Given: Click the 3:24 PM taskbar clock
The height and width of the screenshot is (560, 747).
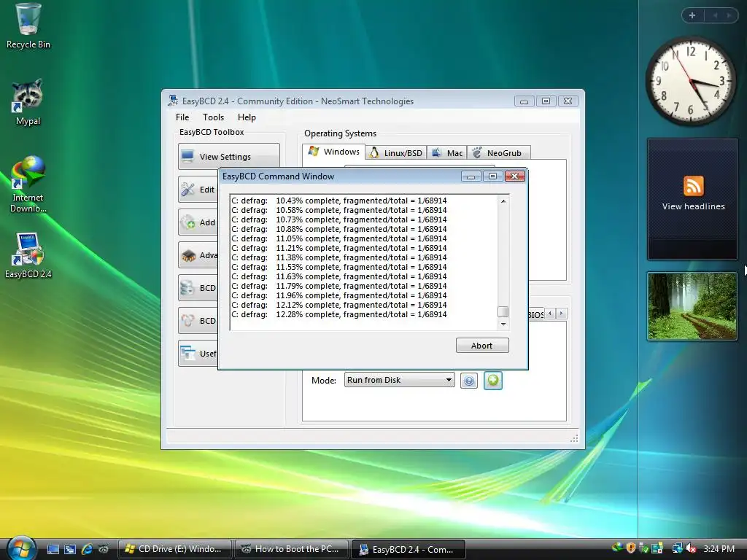Looking at the screenshot, I should (719, 548).
